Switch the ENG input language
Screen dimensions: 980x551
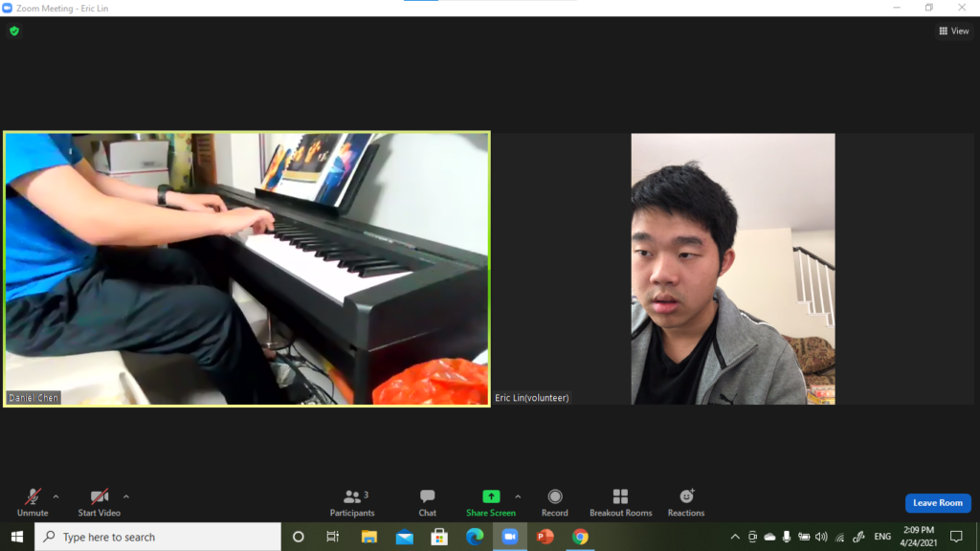click(x=882, y=537)
